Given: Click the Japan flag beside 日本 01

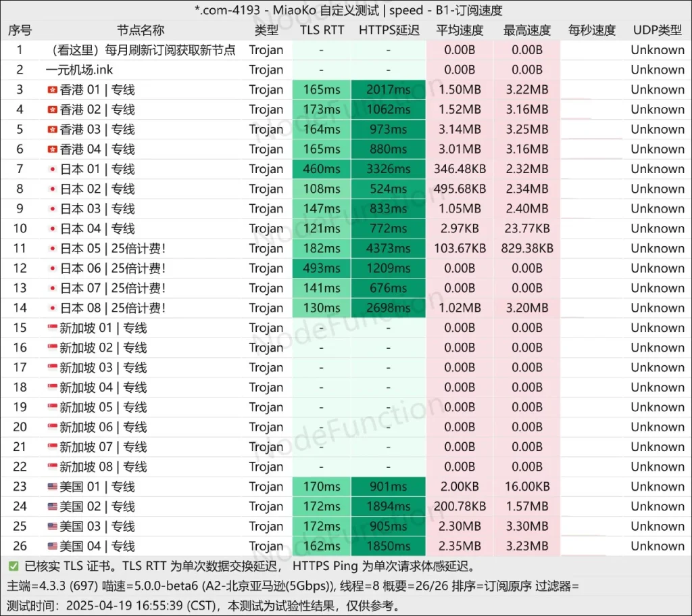Looking at the screenshot, I should [53, 169].
